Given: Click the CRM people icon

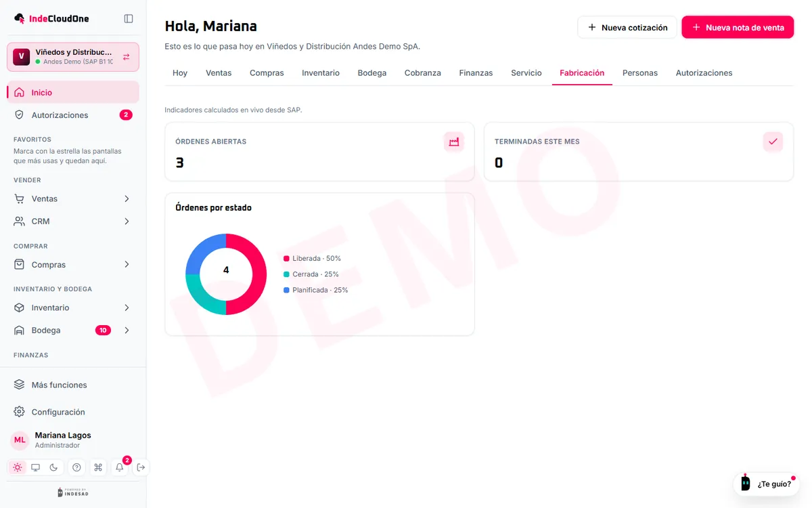Looking at the screenshot, I should pyautogui.click(x=20, y=221).
